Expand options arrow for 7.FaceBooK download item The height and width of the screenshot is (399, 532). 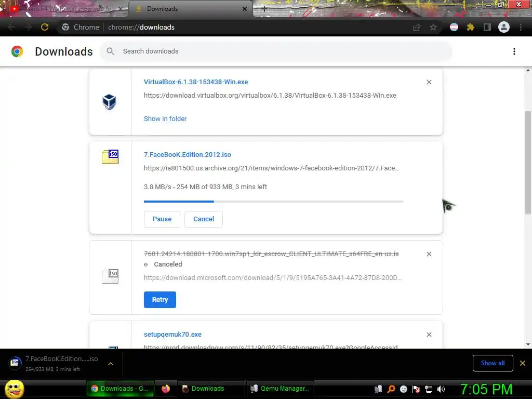point(111,364)
